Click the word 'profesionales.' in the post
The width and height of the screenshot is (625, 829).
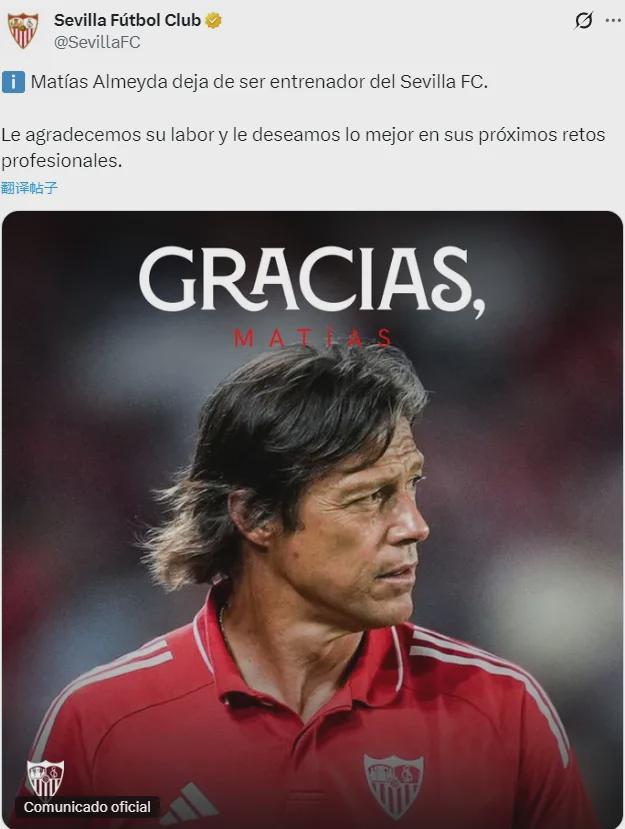tap(61, 161)
